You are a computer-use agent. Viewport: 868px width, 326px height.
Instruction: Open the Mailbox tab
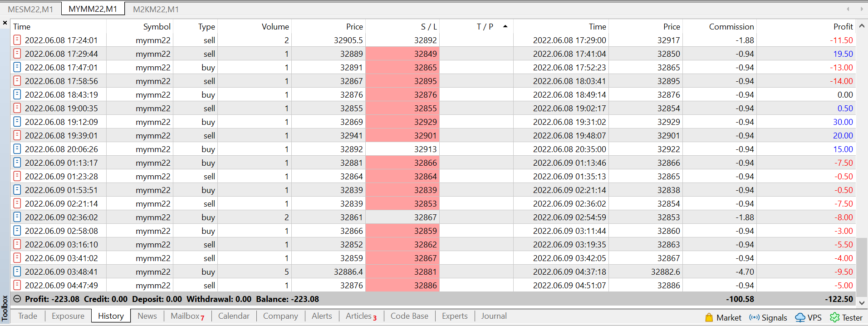coord(187,316)
